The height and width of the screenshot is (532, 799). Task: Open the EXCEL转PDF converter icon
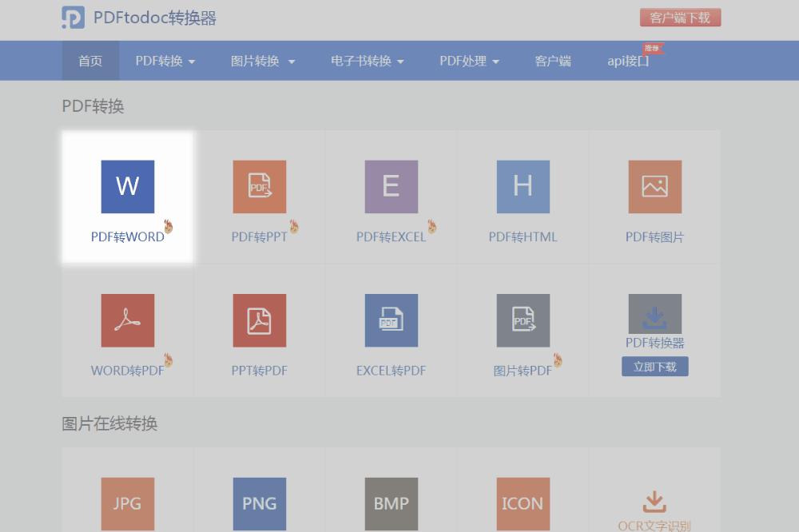click(x=391, y=320)
